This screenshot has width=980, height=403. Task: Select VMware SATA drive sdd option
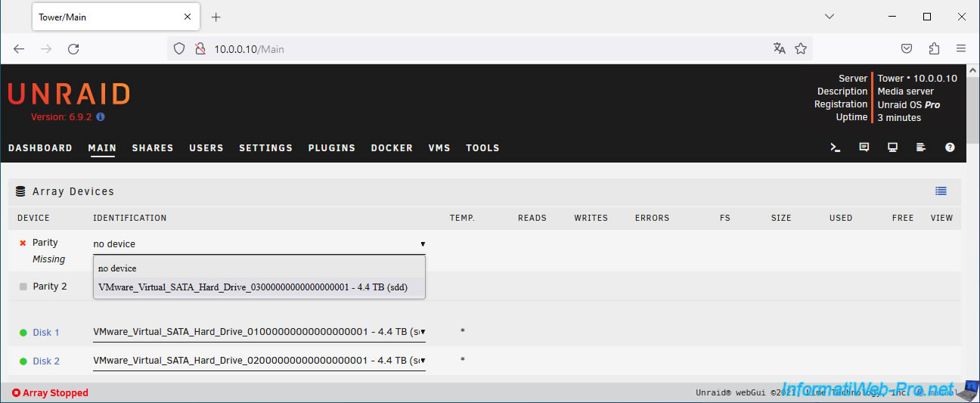pos(253,287)
